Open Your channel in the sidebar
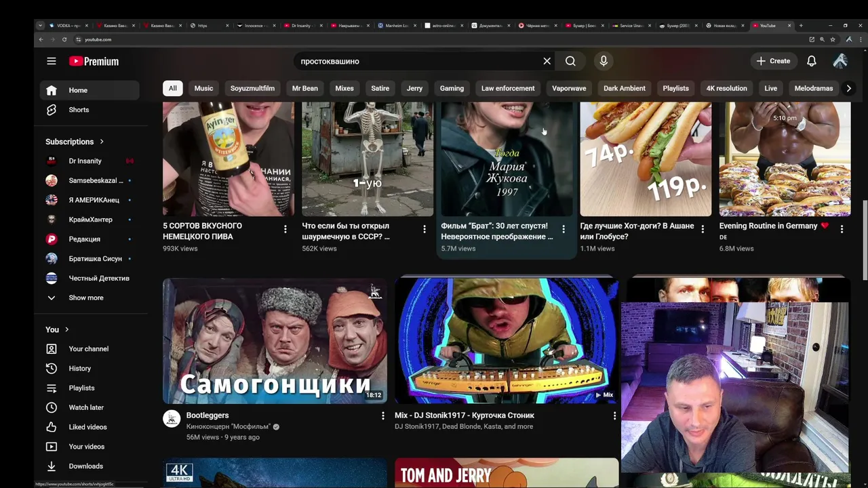This screenshot has width=868, height=488. (x=90, y=349)
